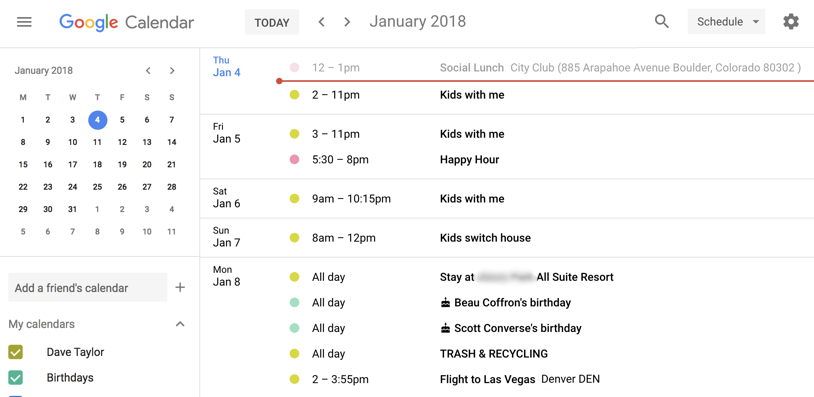Click the Birthdays calendar name
Image resolution: width=814 pixels, height=397 pixels.
tap(70, 377)
